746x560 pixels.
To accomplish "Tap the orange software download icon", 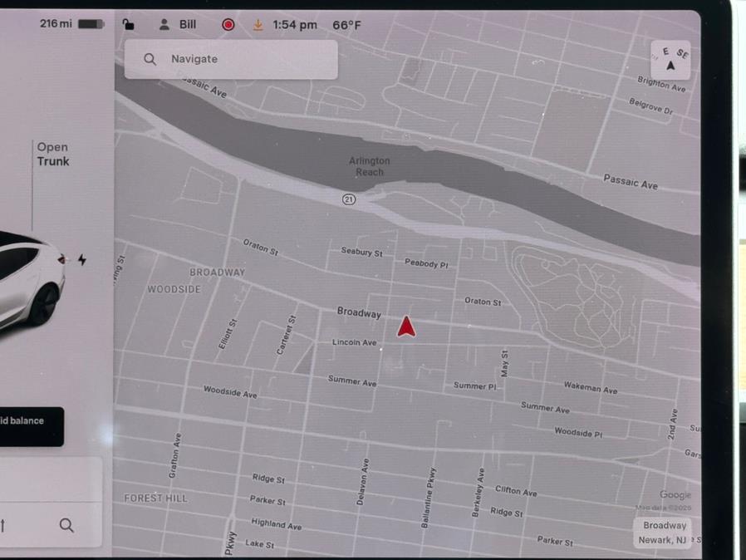I will point(258,25).
